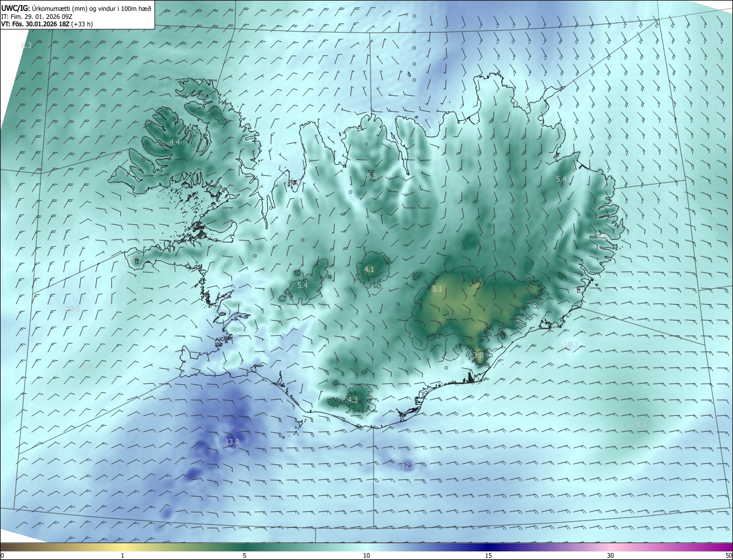
Task: Click the '1' tick on the color scale
Action: pos(123,555)
